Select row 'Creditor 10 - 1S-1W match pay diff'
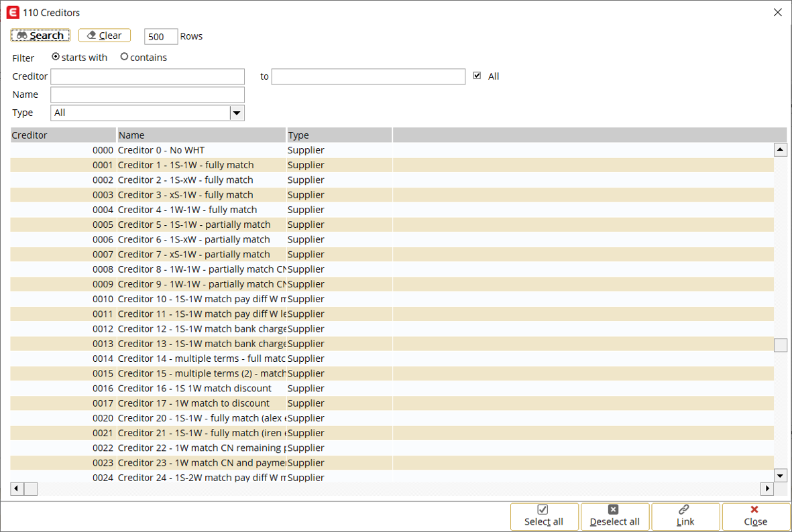This screenshot has width=792, height=532. [x=392, y=299]
